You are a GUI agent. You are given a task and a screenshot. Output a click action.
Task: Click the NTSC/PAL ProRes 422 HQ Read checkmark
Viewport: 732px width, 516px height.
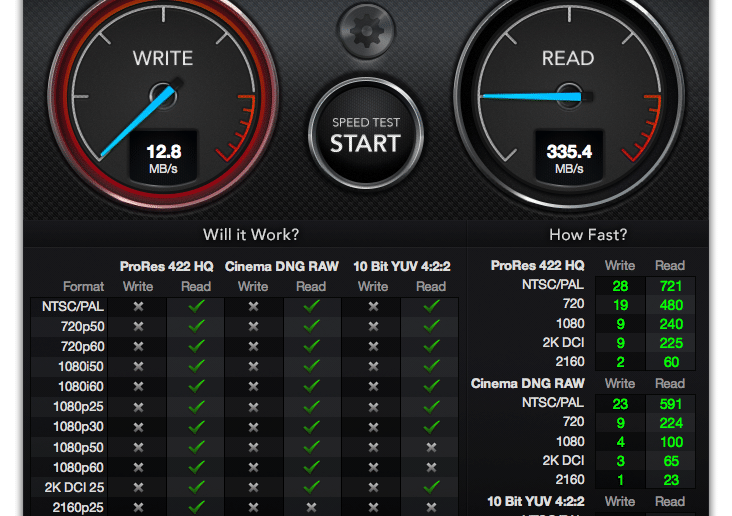tap(197, 306)
